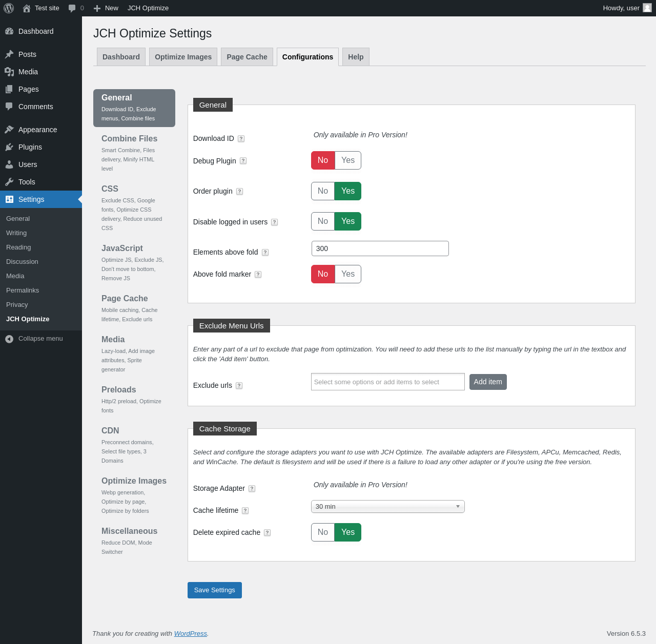The height and width of the screenshot is (644, 656).
Task: Click the Add item button
Action: point(488,382)
